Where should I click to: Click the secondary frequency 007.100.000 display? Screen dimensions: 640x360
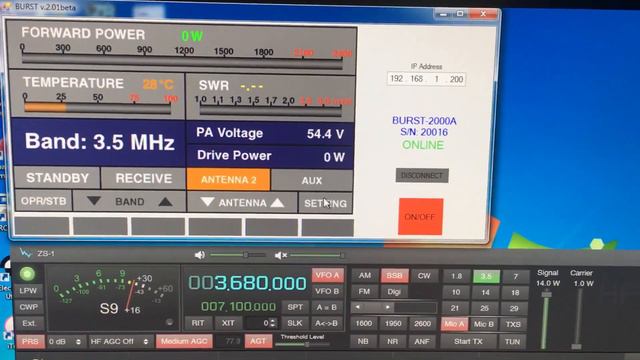[238, 307]
